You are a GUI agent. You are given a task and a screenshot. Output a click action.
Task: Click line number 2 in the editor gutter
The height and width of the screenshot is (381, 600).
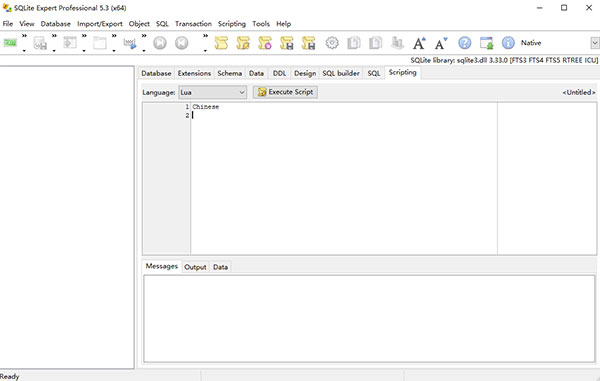tap(187, 115)
